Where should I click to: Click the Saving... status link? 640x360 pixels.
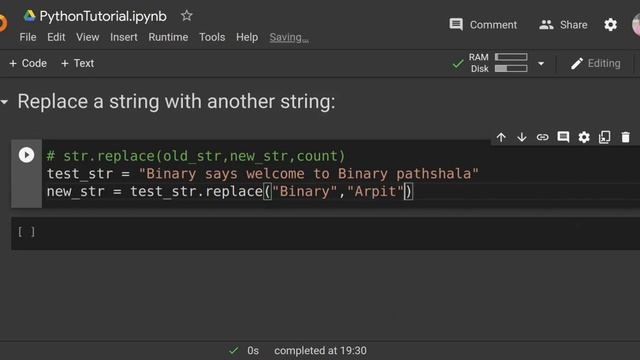click(289, 38)
